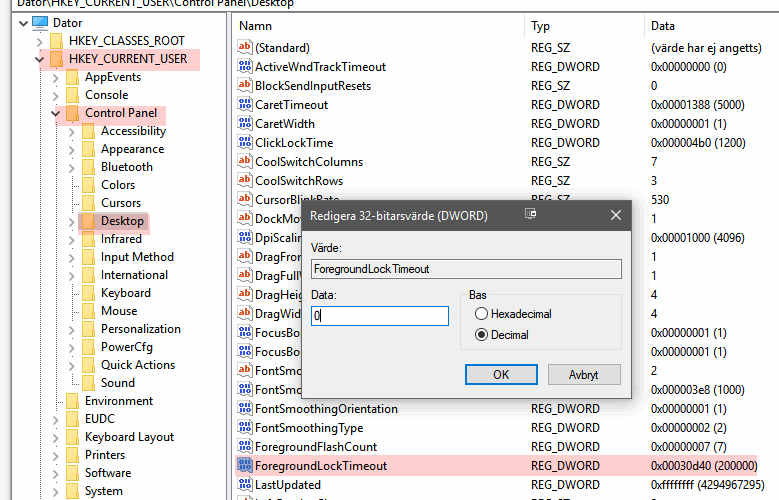This screenshot has width=779, height=500.
Task: Click the CaretTimeout value icon
Action: (x=245, y=105)
